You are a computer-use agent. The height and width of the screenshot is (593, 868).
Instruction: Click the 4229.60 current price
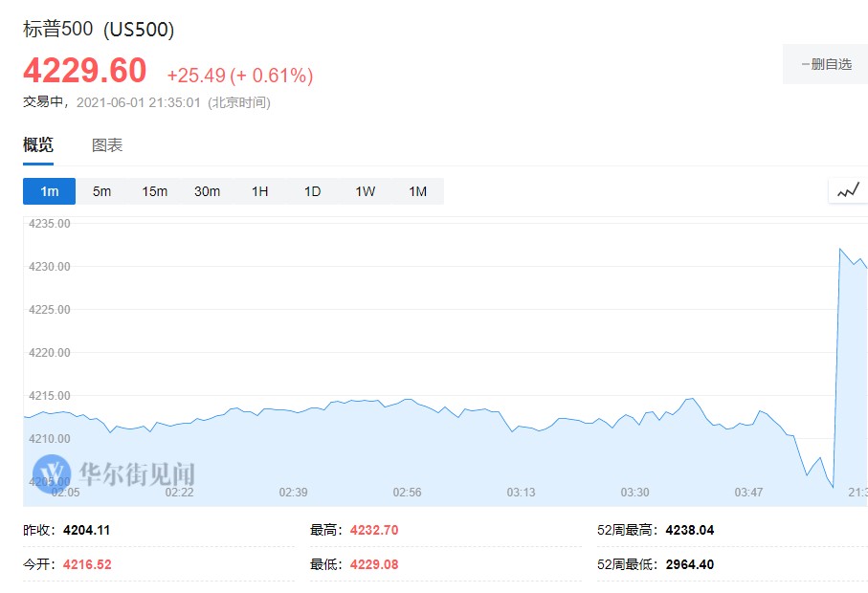point(85,71)
